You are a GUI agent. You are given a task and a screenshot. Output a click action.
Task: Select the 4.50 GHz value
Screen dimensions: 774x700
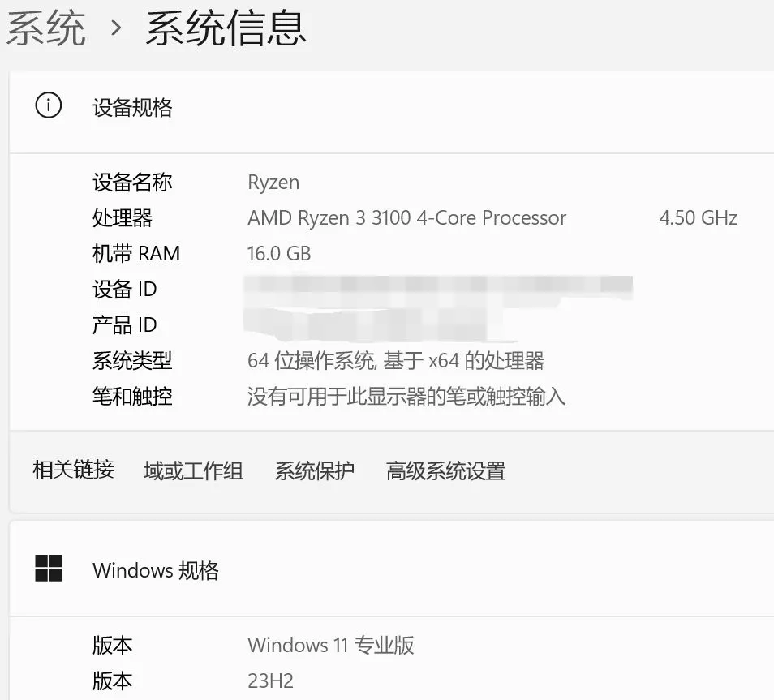[x=698, y=217]
